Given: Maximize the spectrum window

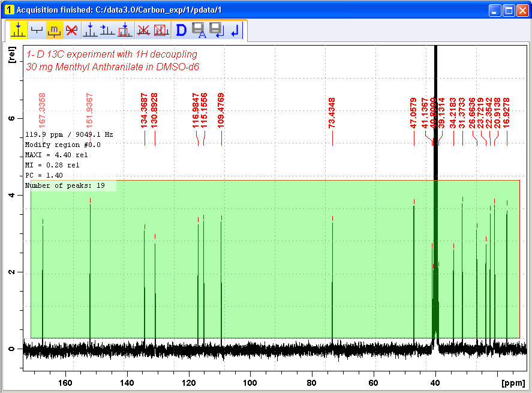Looking at the screenshot, I should pyautogui.click(x=509, y=11).
